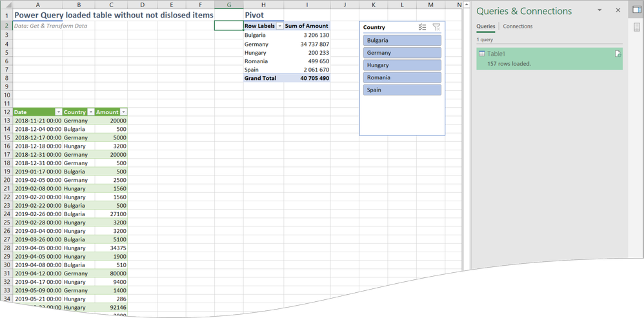Select the Table1 query entry
This screenshot has width=644, height=318.
[550, 59]
